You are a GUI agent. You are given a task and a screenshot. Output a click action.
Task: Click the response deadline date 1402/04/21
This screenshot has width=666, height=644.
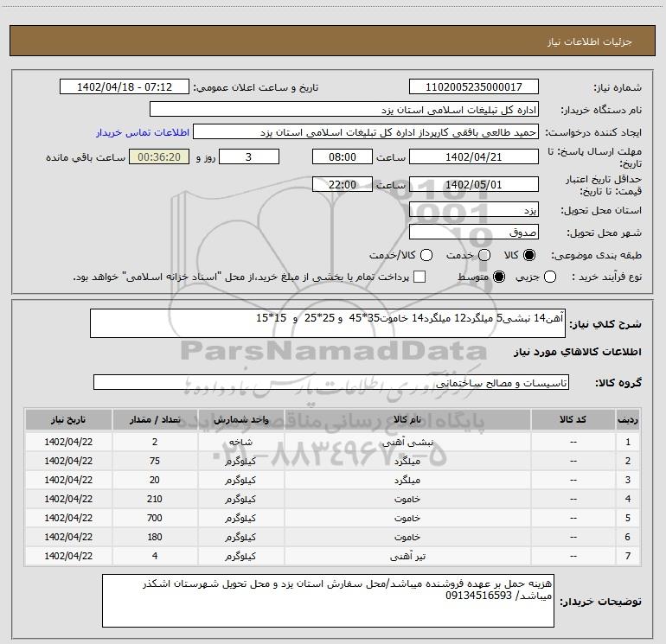(474, 156)
